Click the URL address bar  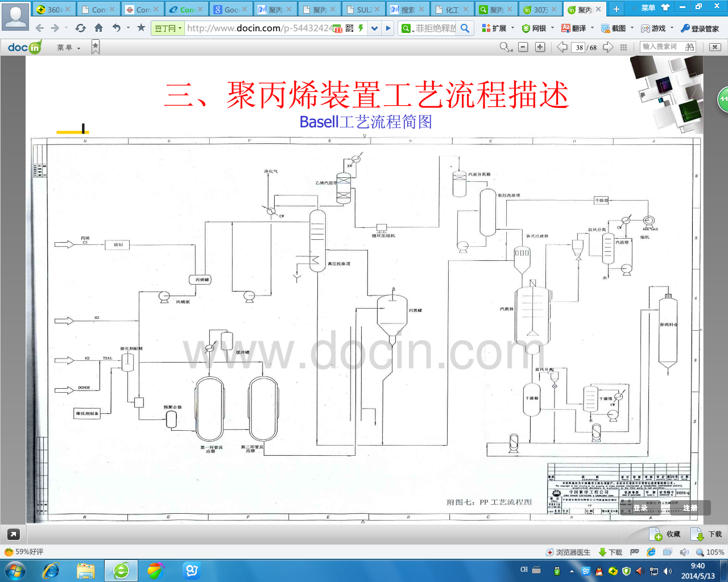259,28
